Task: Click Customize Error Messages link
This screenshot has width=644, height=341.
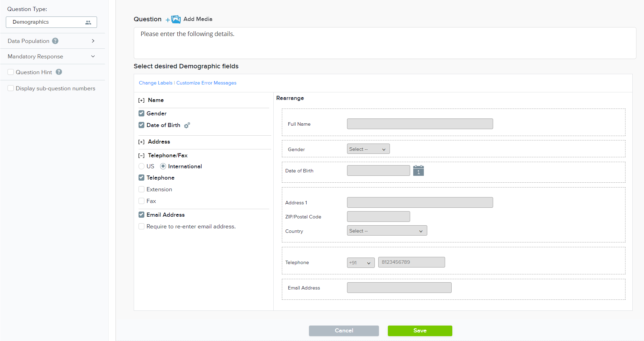Action: click(x=206, y=83)
